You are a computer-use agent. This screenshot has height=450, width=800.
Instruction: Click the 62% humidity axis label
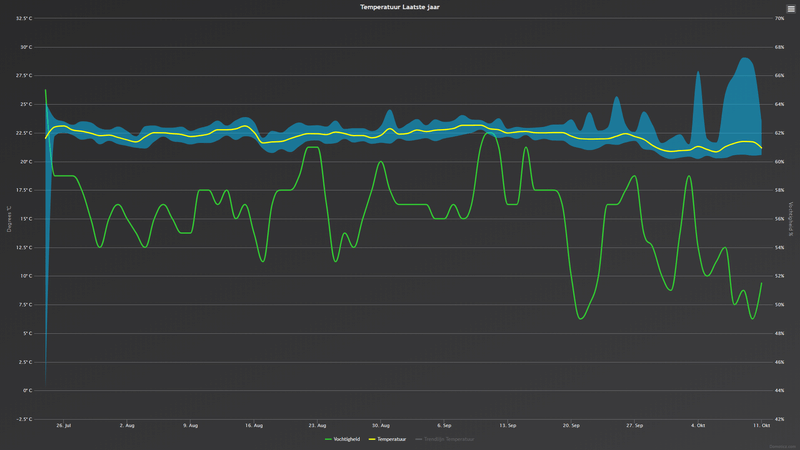[x=780, y=133]
